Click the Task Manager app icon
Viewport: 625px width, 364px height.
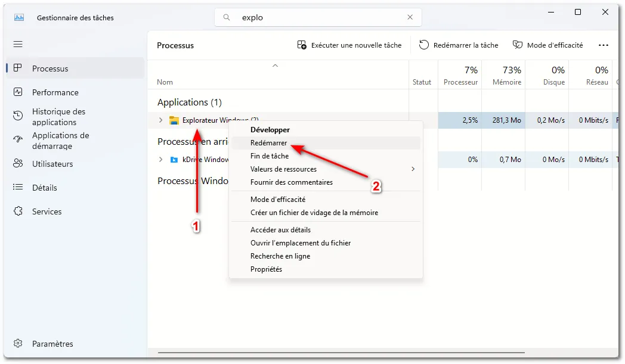coord(18,17)
